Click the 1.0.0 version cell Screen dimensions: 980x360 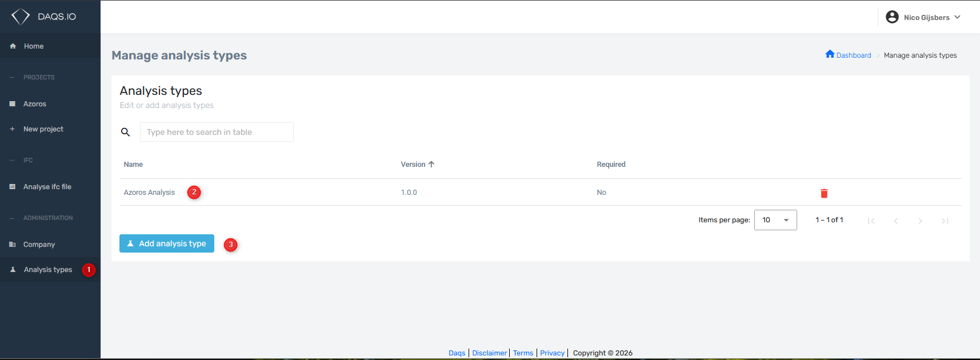(409, 193)
